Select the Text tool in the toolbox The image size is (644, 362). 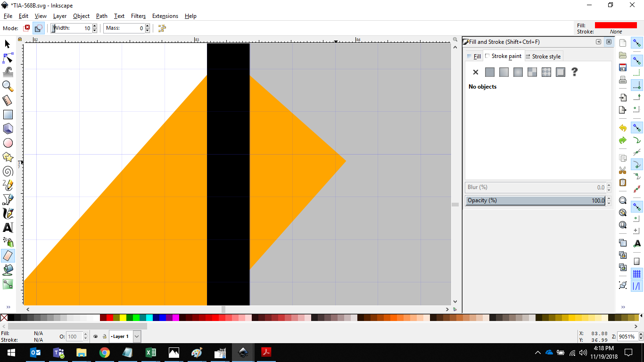pyautogui.click(x=8, y=228)
